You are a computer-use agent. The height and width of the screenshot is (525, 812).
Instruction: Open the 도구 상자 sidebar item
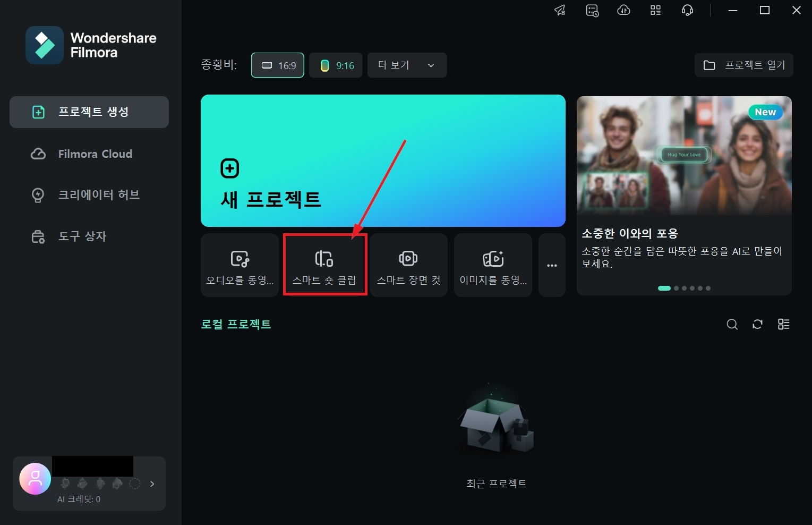click(x=89, y=236)
